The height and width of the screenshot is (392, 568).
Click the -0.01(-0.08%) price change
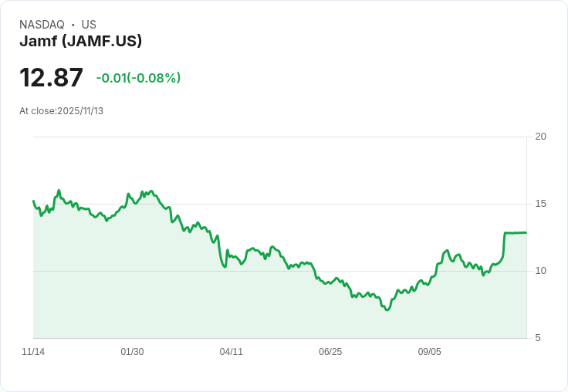[138, 78]
